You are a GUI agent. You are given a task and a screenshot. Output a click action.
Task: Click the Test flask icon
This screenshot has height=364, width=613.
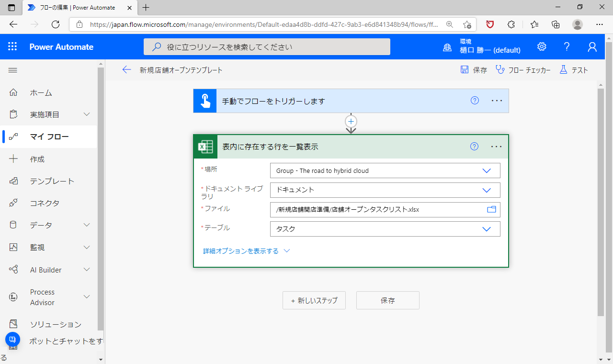563,70
